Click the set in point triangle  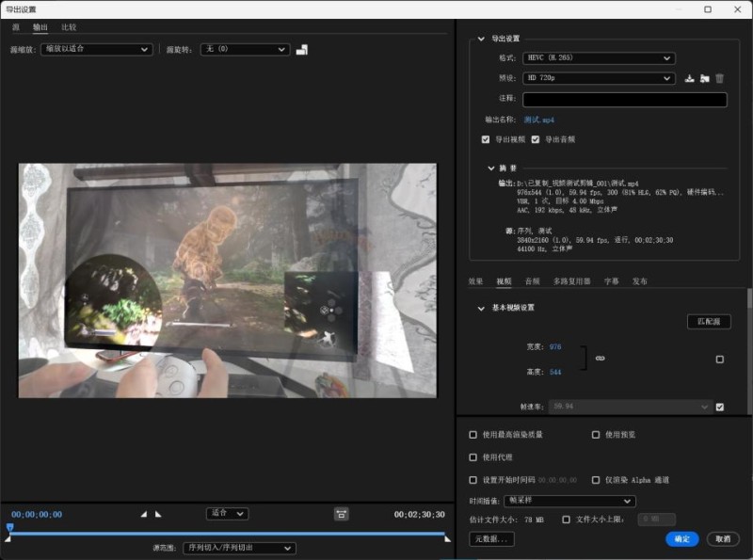(144, 514)
